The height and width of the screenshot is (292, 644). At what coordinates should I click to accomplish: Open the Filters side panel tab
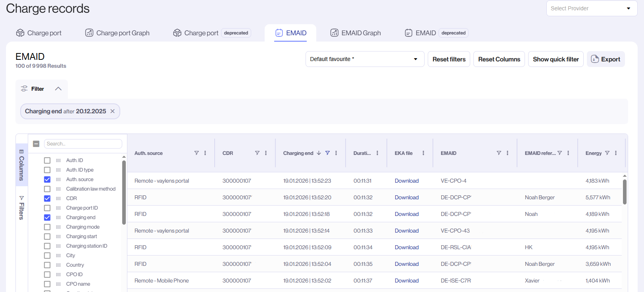21,208
